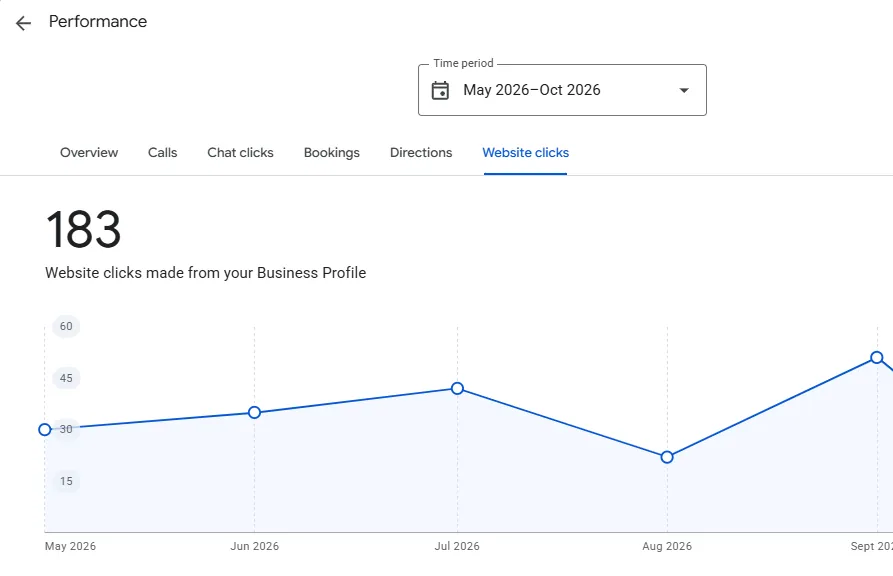This screenshot has width=893, height=576.
Task: Click the Jul 2026 data point
Action: click(x=457, y=389)
